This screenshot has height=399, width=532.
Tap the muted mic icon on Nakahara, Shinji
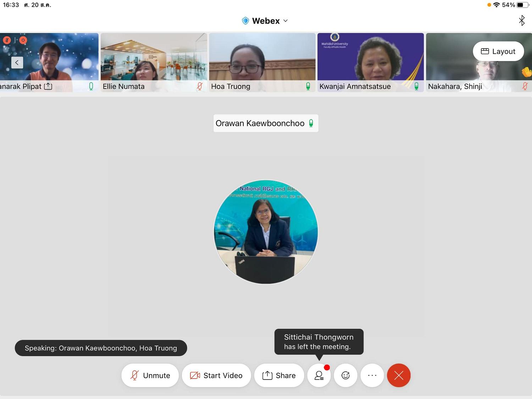coord(525,86)
